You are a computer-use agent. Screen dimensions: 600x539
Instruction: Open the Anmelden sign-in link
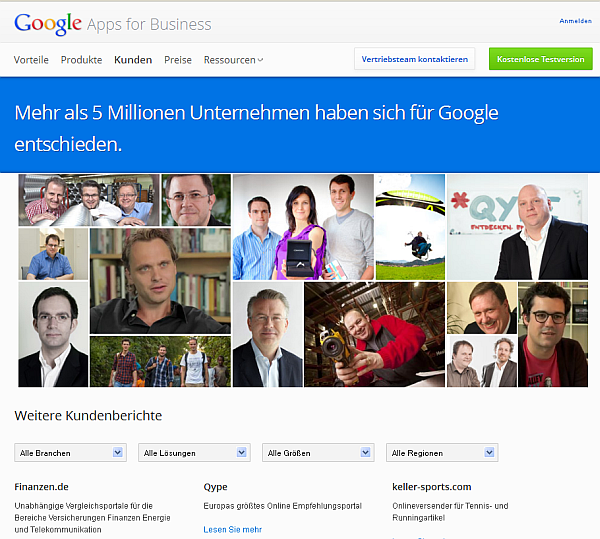coord(575,21)
